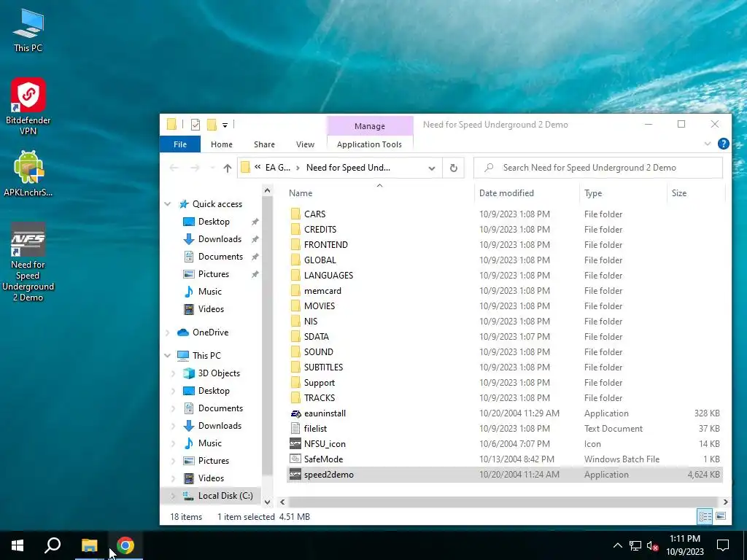Select the NFSU_icon icon file
The width and height of the screenshot is (747, 560).
coord(325,444)
